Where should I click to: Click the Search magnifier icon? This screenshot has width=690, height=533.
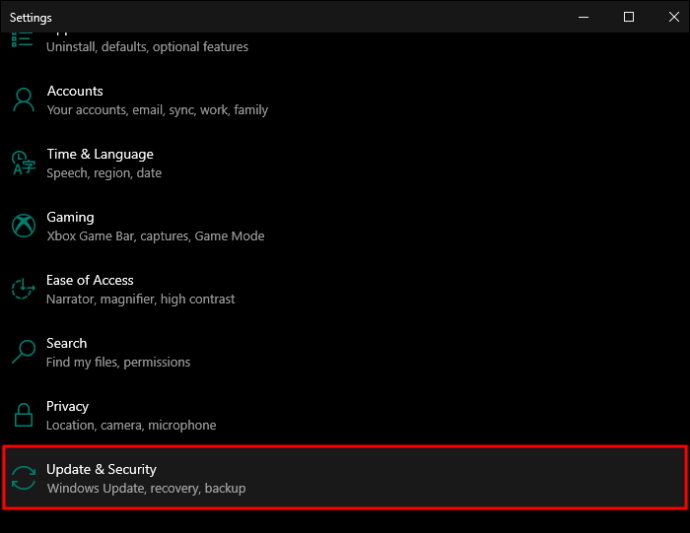(23, 352)
